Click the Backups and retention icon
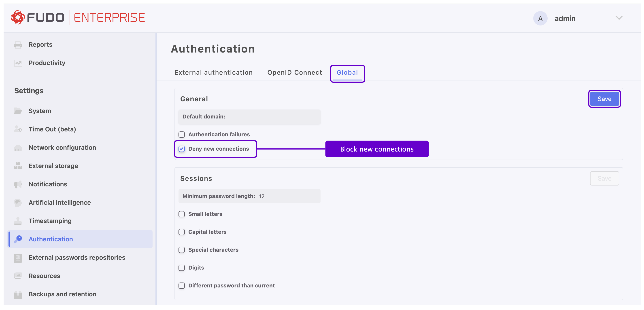 click(x=18, y=294)
